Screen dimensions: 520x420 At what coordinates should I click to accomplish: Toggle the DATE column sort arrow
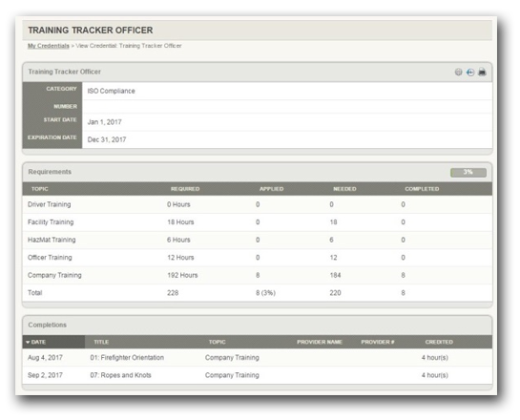28,342
